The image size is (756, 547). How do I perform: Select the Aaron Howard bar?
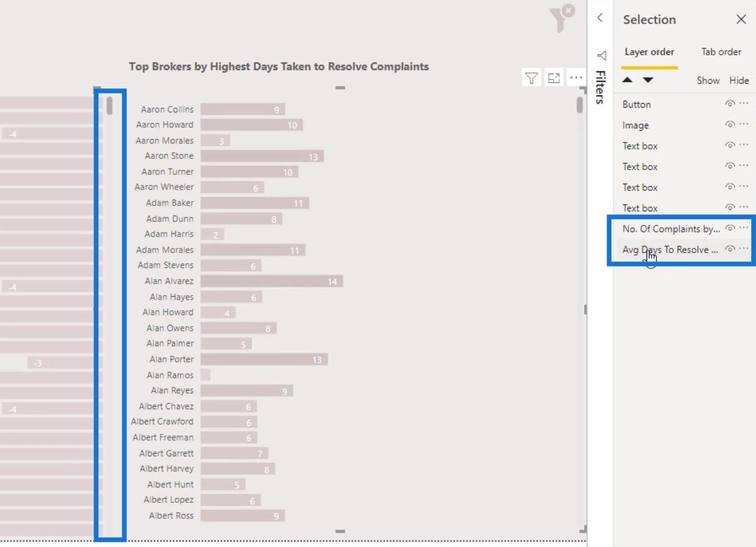click(252, 125)
